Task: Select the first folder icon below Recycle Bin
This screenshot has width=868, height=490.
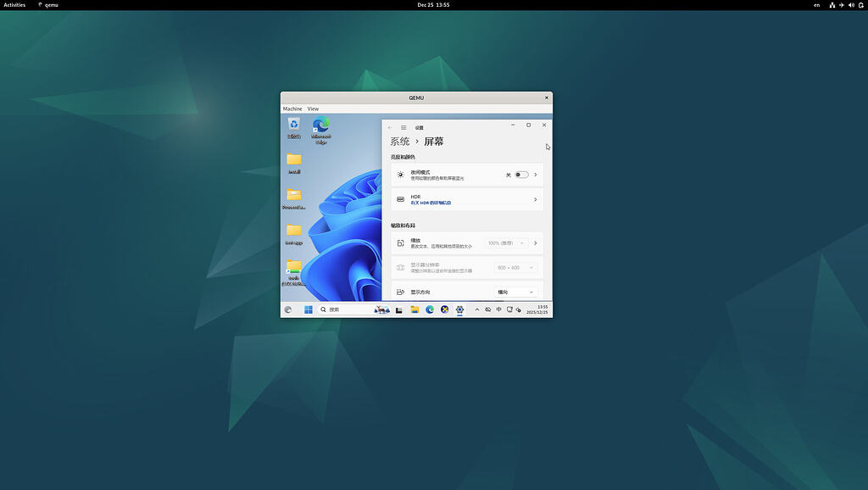Action: click(294, 159)
